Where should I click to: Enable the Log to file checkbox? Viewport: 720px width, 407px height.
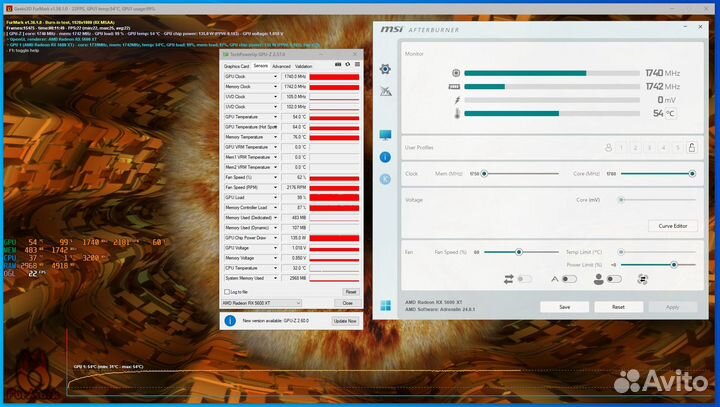tap(227, 291)
